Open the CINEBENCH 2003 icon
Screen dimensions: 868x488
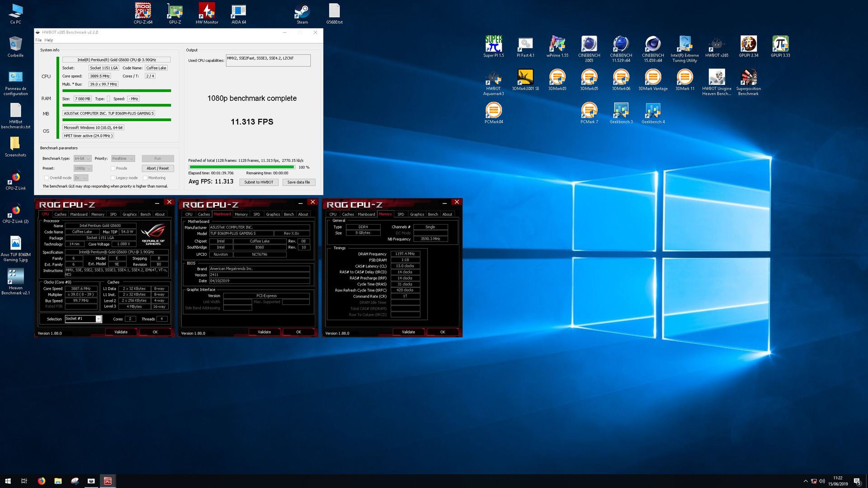pyautogui.click(x=589, y=49)
